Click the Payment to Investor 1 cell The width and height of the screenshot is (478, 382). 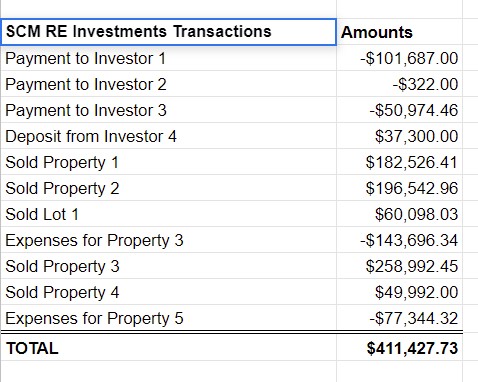[x=168, y=58]
